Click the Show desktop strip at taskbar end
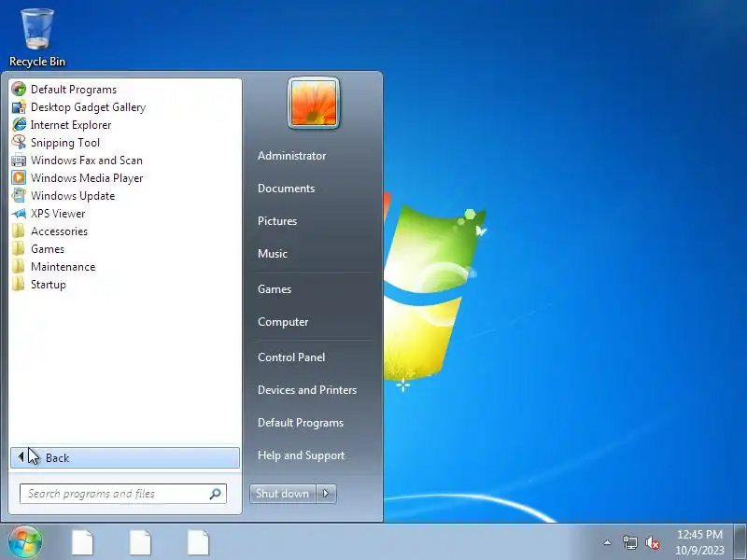Screen dimensions: 747x560 click(740, 542)
